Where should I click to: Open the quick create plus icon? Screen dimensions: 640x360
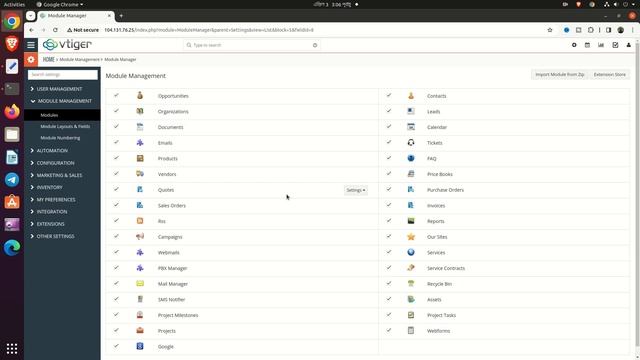(574, 45)
